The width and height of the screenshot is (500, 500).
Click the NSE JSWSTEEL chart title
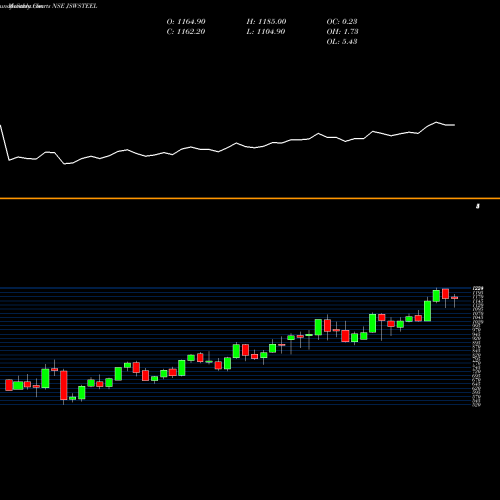coord(75,6)
